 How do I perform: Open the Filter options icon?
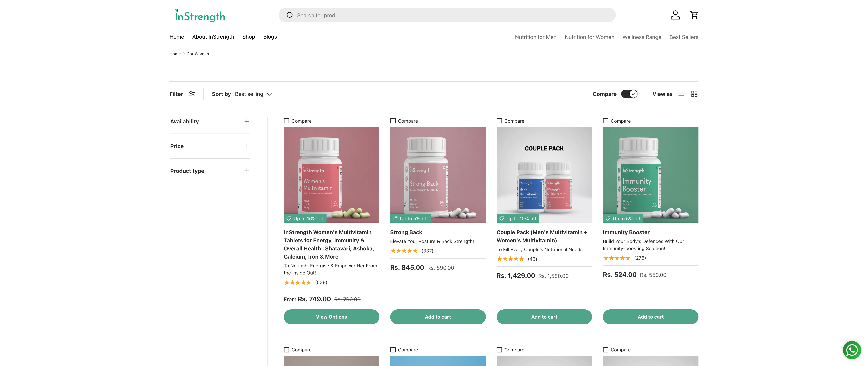(x=191, y=94)
